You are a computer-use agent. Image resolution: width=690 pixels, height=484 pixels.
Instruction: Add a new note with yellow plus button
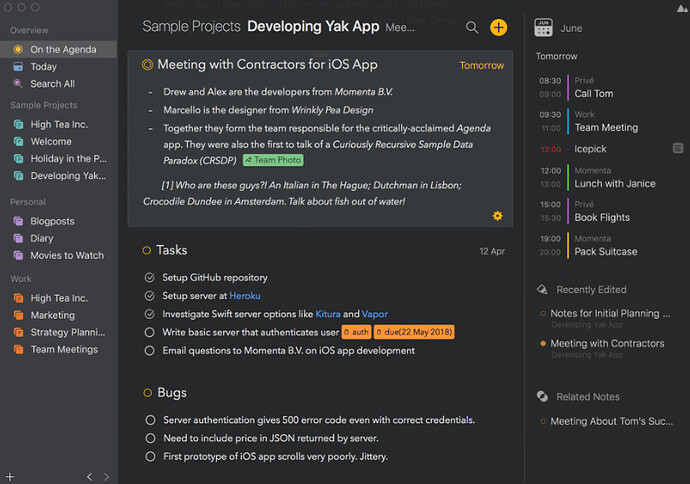point(498,28)
